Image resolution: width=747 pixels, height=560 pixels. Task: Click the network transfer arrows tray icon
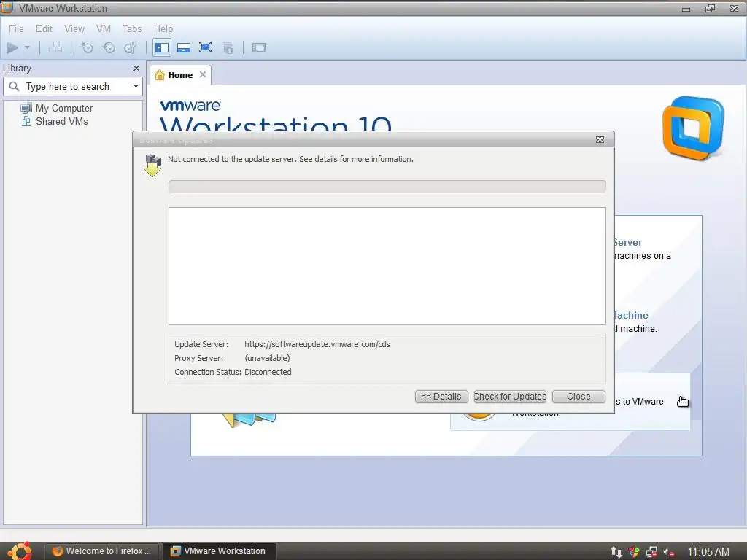click(x=616, y=552)
